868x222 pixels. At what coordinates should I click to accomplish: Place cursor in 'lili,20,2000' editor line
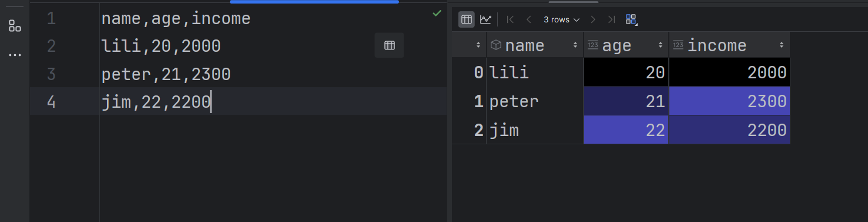click(x=161, y=46)
